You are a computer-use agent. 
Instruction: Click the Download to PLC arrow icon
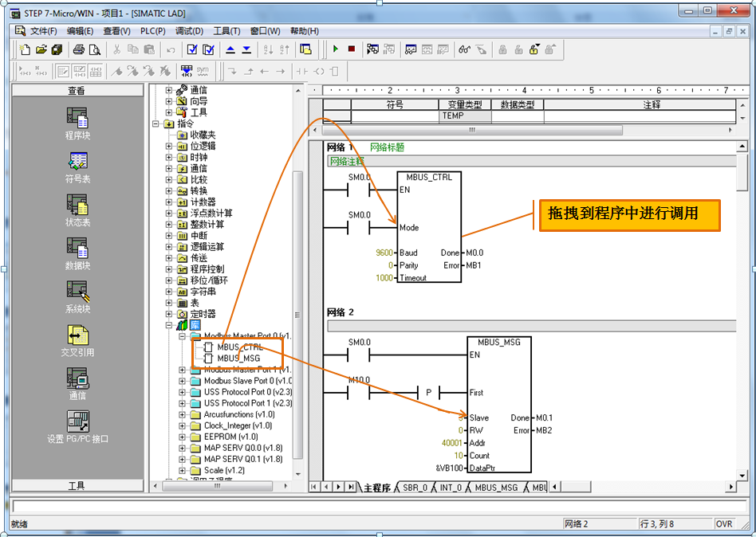[246, 49]
